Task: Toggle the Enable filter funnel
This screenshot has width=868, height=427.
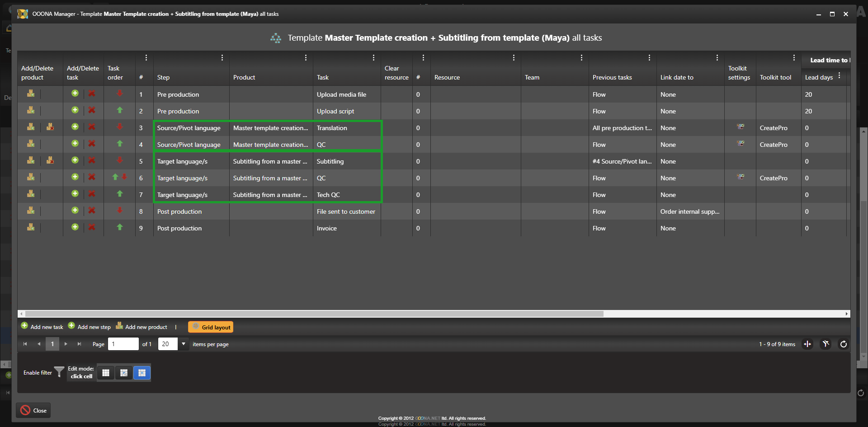Action: click(59, 372)
